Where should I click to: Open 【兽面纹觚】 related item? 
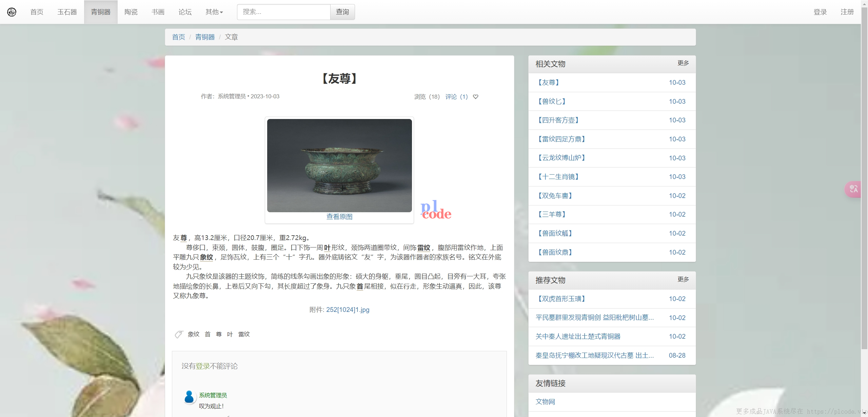click(555, 233)
